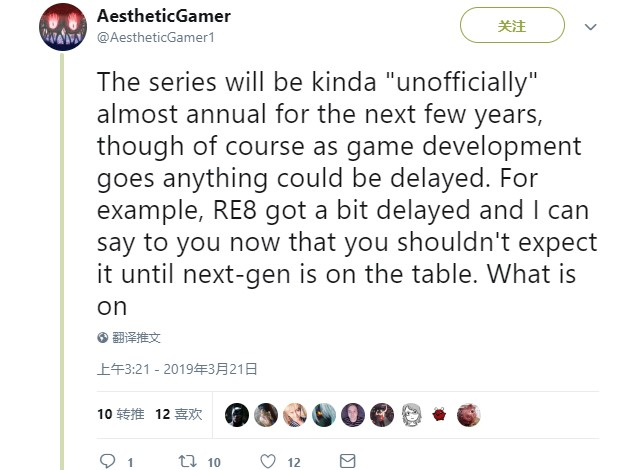Viewport: 628px width, 470px height.
Task: Click the red devil avatar among likers
Action: tap(440, 414)
